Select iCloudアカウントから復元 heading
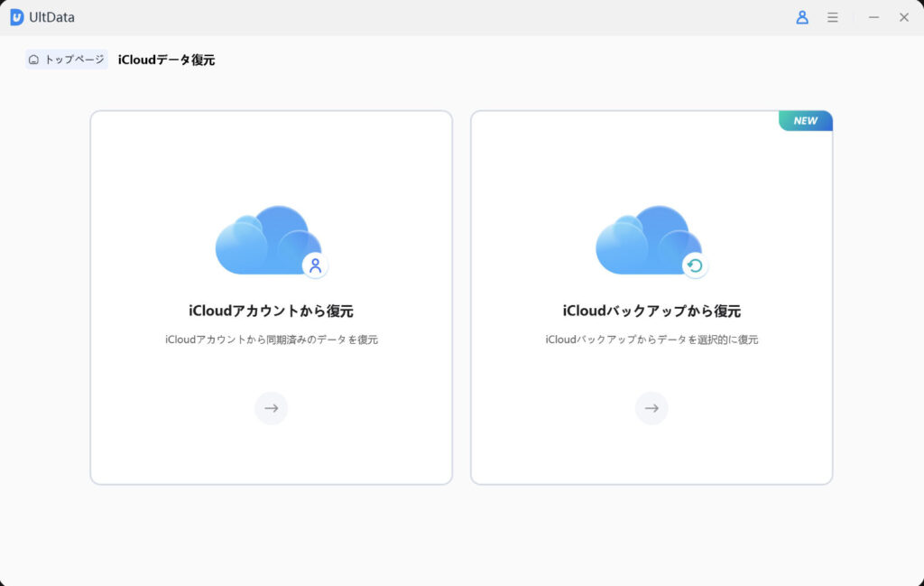The width and height of the screenshot is (924, 586). coord(271,311)
